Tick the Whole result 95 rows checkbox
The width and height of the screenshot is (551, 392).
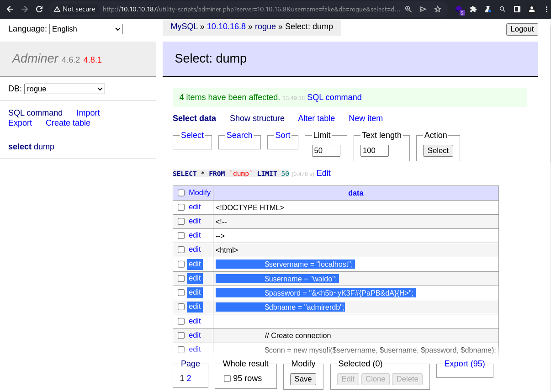227,378
